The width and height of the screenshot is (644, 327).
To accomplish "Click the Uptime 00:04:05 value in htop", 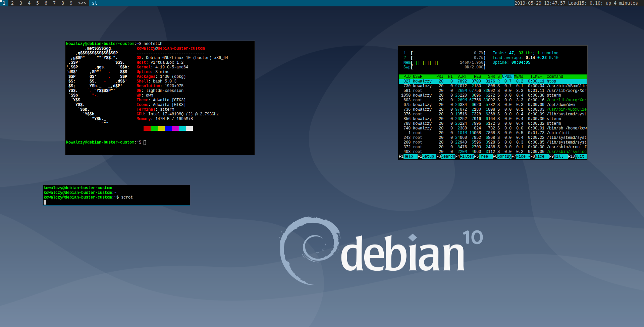I will point(521,63).
